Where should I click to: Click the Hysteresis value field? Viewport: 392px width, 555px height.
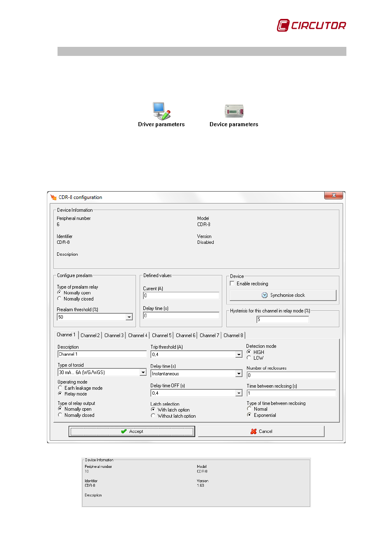click(283, 319)
